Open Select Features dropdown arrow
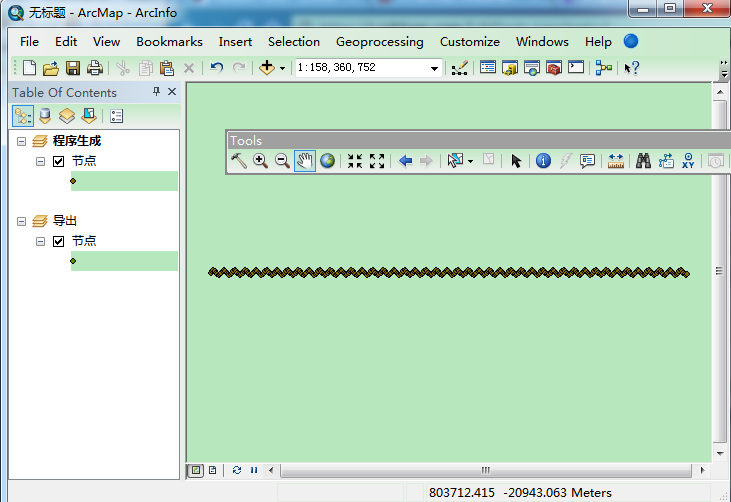Viewport: 731px width, 502px height. (x=470, y=161)
